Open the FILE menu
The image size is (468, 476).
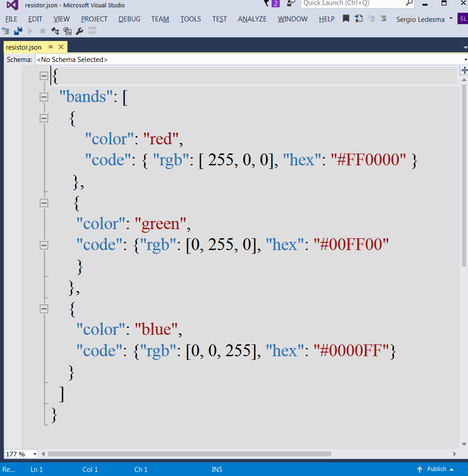11,19
